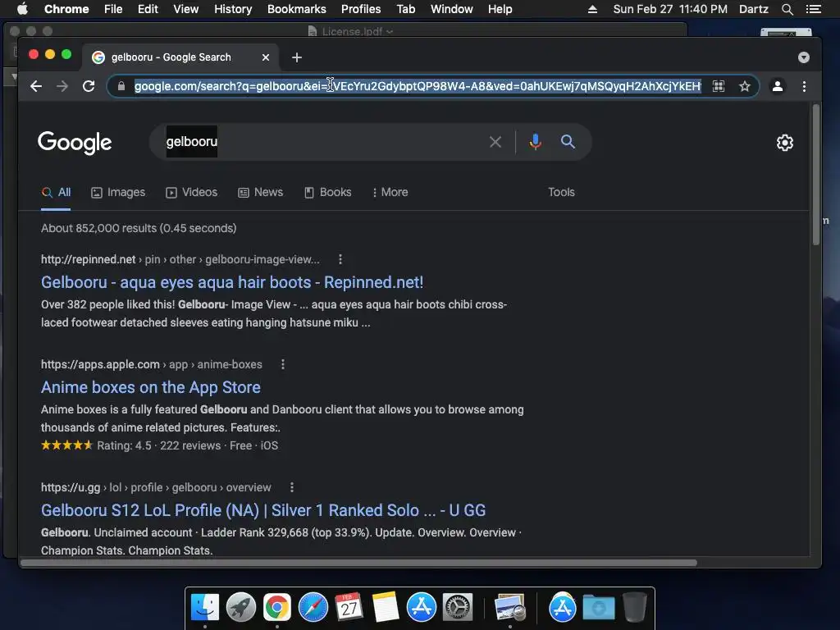This screenshot has width=840, height=630.
Task: Open the tab search dropdown arrow
Action: tap(804, 57)
